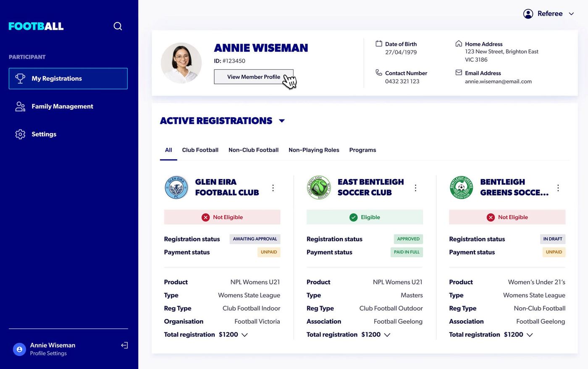Click the phone icon next to Contact Number

(x=379, y=72)
